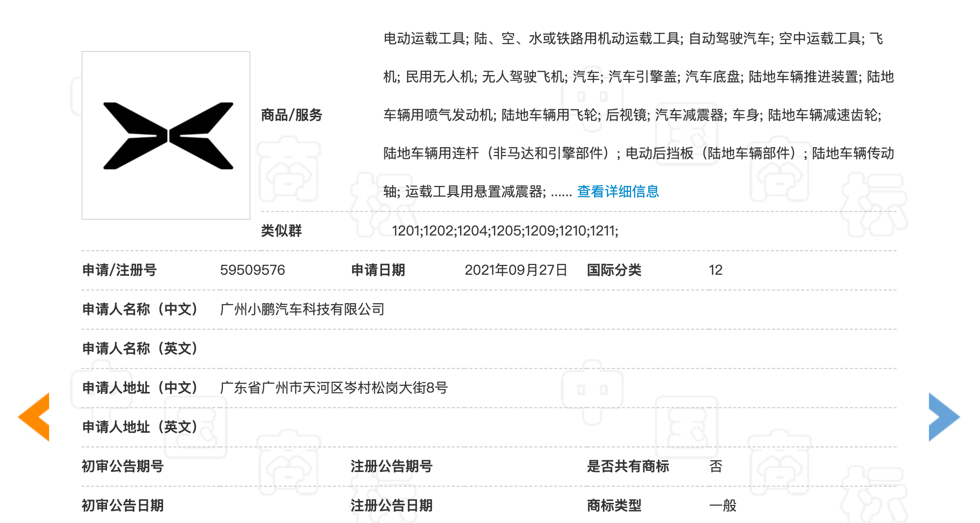Select international class value 12

tap(715, 270)
